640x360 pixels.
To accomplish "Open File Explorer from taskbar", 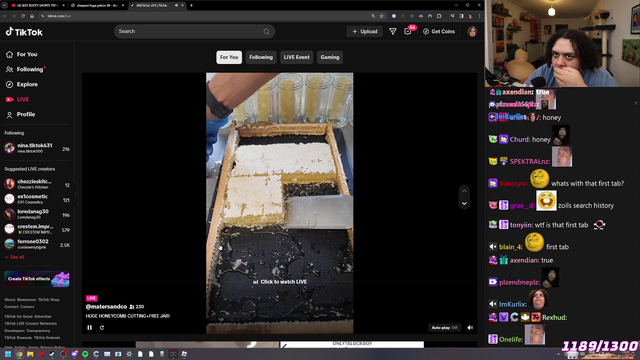I will pos(30,354).
